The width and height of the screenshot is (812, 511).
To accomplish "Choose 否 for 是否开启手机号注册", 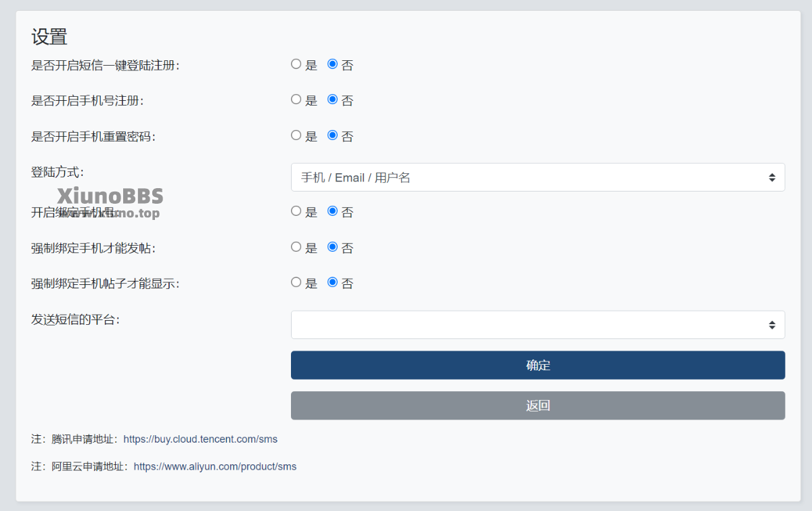I will click(332, 99).
